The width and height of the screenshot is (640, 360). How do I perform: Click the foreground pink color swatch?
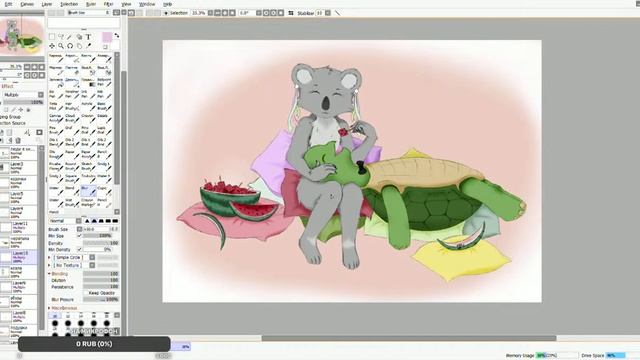[107, 37]
